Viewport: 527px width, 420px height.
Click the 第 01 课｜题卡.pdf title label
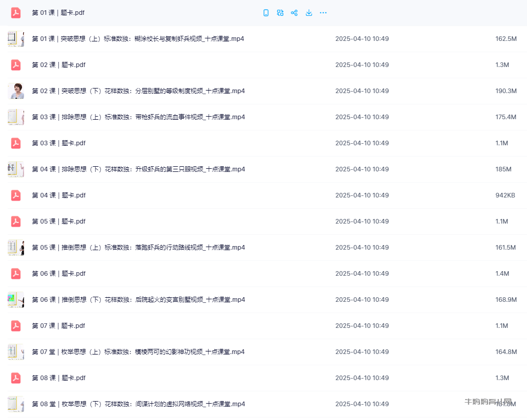[x=58, y=12]
